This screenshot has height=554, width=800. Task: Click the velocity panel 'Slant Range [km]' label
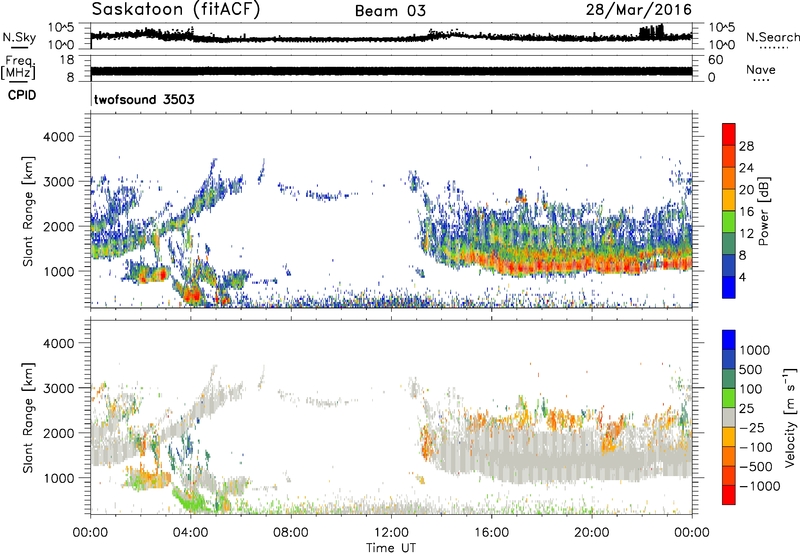28,418
